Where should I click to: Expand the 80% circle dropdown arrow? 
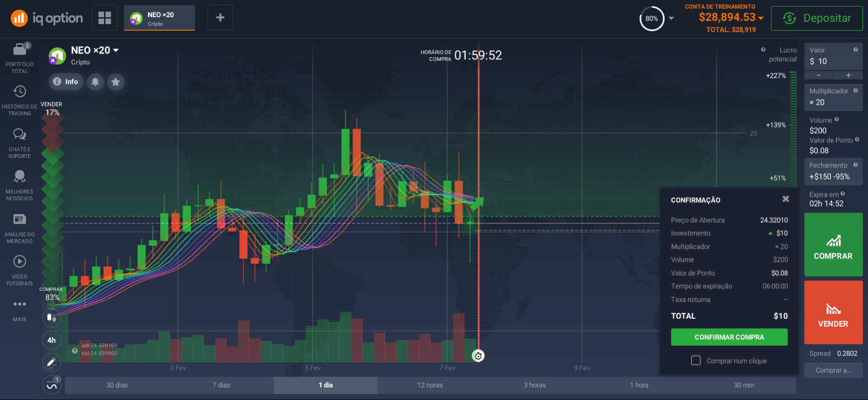671,19
